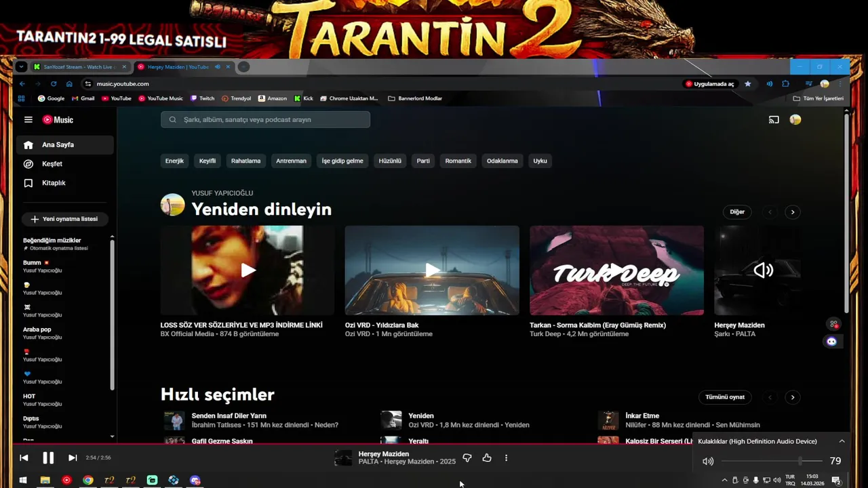The image size is (868, 488).
Task: Open a new browser tab
Action: (x=243, y=66)
